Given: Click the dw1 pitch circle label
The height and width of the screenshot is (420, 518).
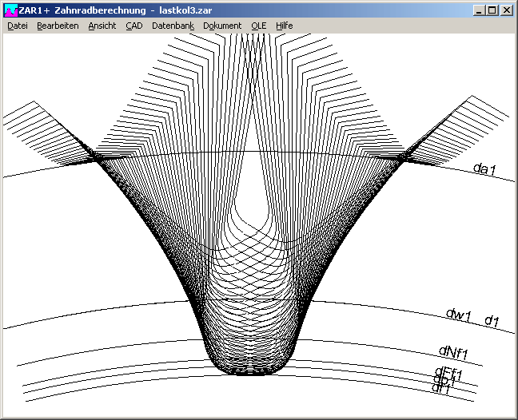Looking at the screenshot, I should click(x=460, y=315).
